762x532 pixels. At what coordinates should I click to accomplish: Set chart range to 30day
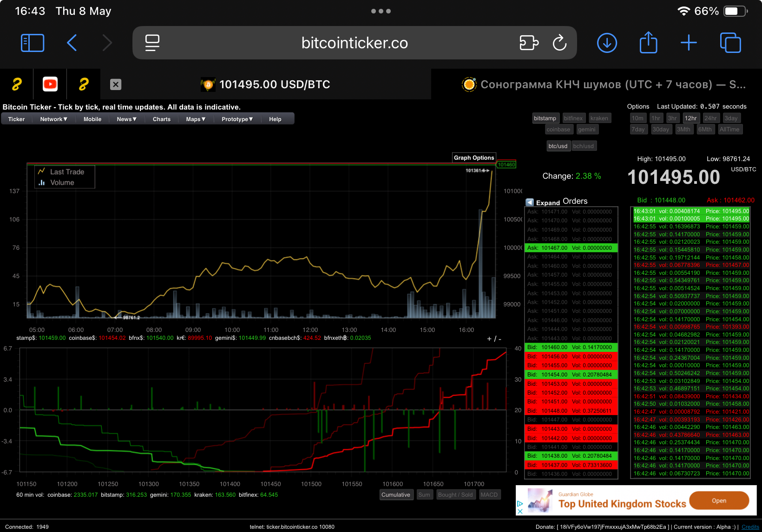pos(661,130)
